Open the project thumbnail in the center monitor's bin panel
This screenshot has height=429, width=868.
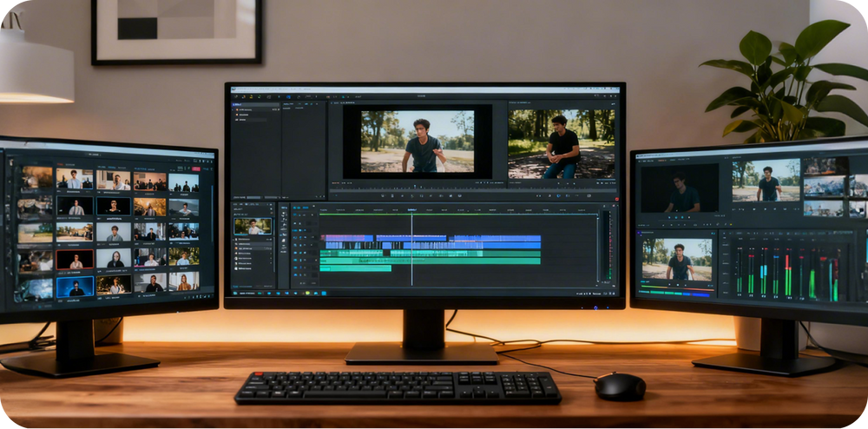point(253,226)
